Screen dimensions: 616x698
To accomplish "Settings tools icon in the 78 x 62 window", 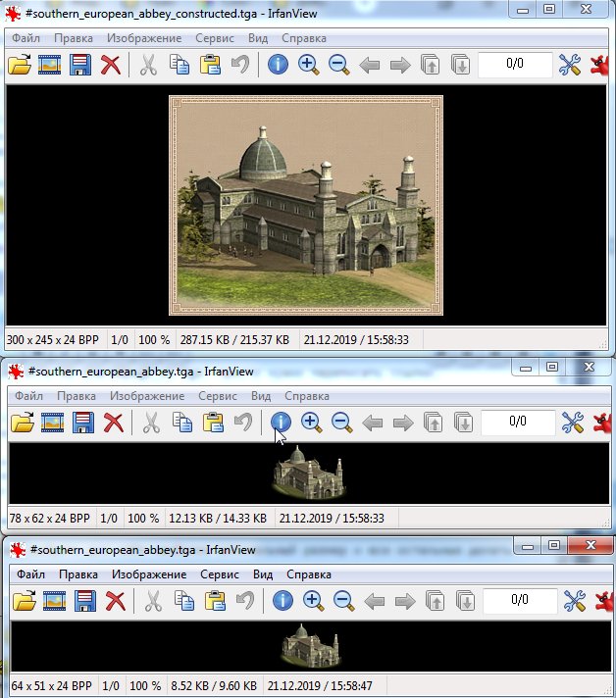I will [x=573, y=423].
